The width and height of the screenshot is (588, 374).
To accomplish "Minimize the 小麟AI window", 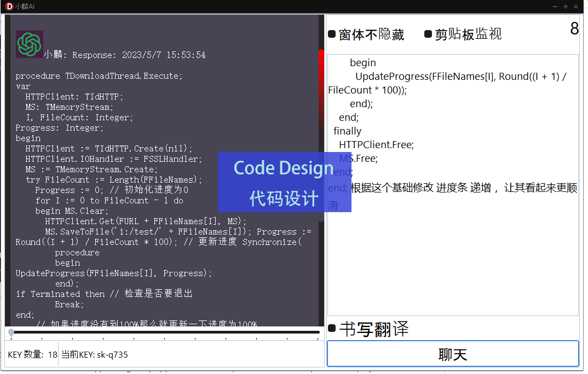I will (555, 7).
